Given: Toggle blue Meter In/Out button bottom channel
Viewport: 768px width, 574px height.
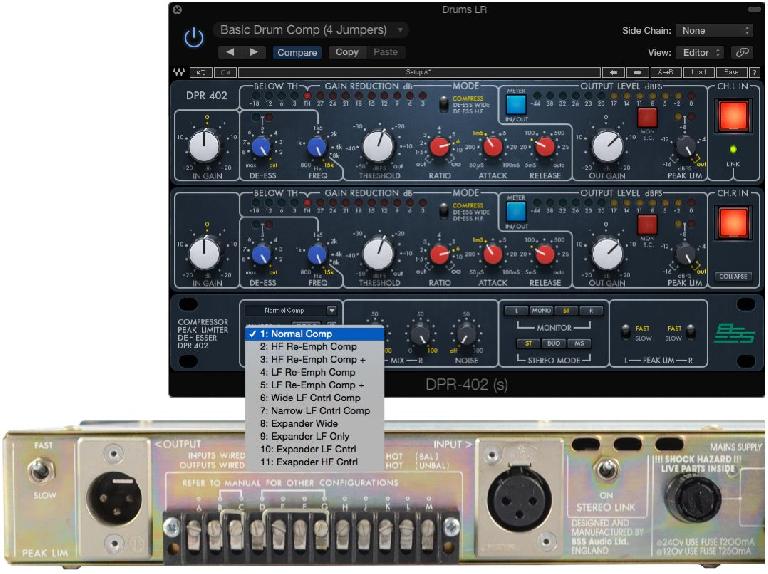Looking at the screenshot, I should click(516, 211).
